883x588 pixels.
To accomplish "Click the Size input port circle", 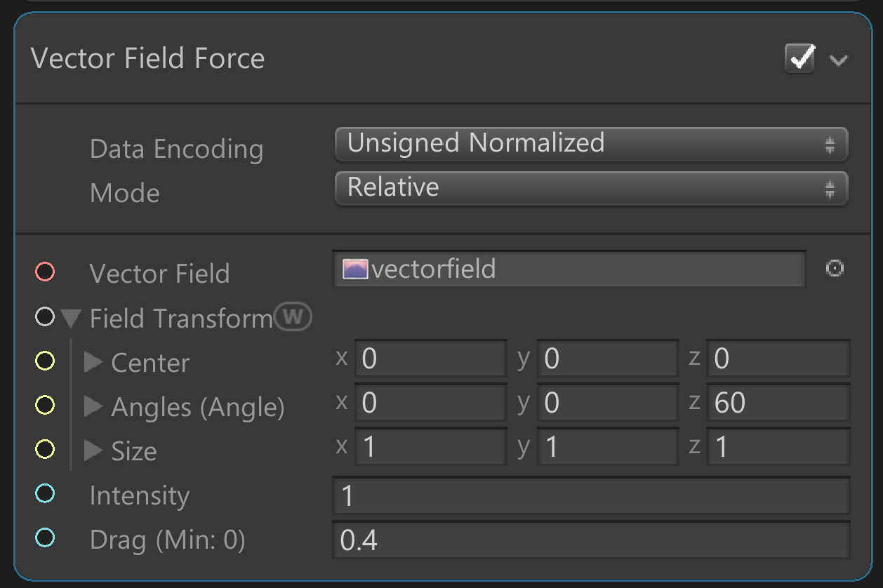I will pos(45,450).
